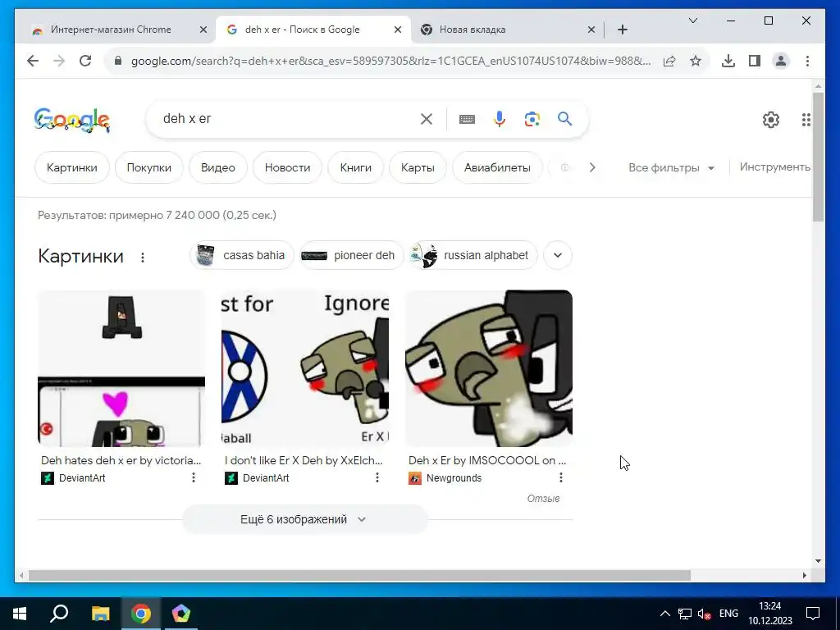This screenshot has height=630, width=840.
Task: Show more filter chips arrow
Action: tap(592, 167)
